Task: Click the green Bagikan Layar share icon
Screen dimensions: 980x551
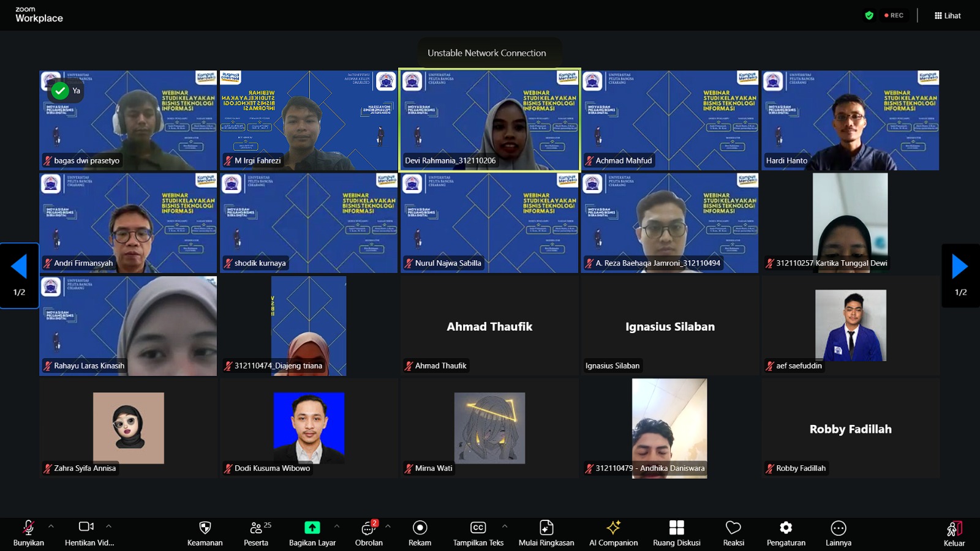Action: 312,528
